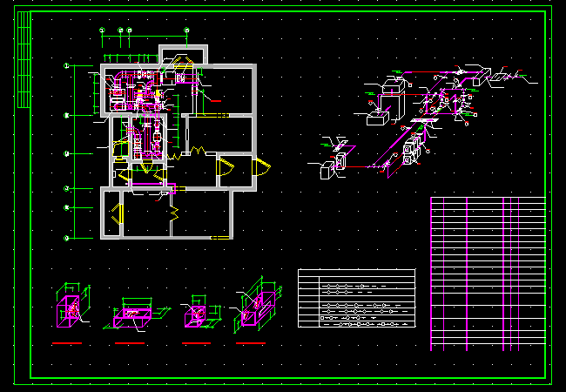Select the small notch room atop floor plan
Image resolution: width=566 pixels, height=392 pixels.
[x=183, y=55]
